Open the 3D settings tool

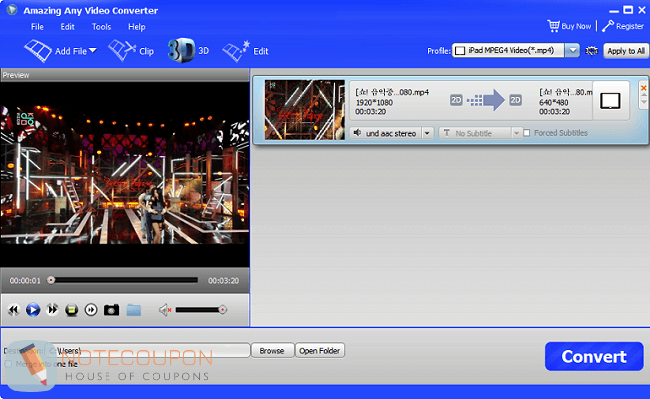[x=188, y=51]
